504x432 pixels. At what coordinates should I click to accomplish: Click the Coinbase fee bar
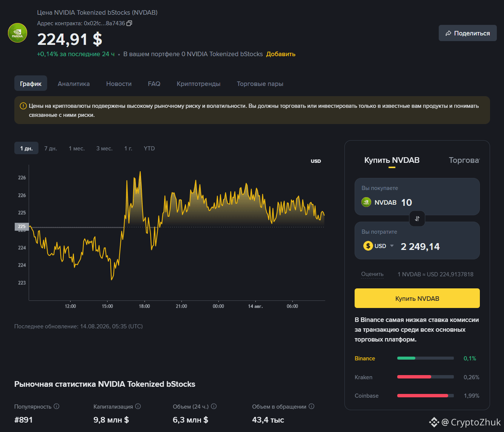(x=426, y=396)
